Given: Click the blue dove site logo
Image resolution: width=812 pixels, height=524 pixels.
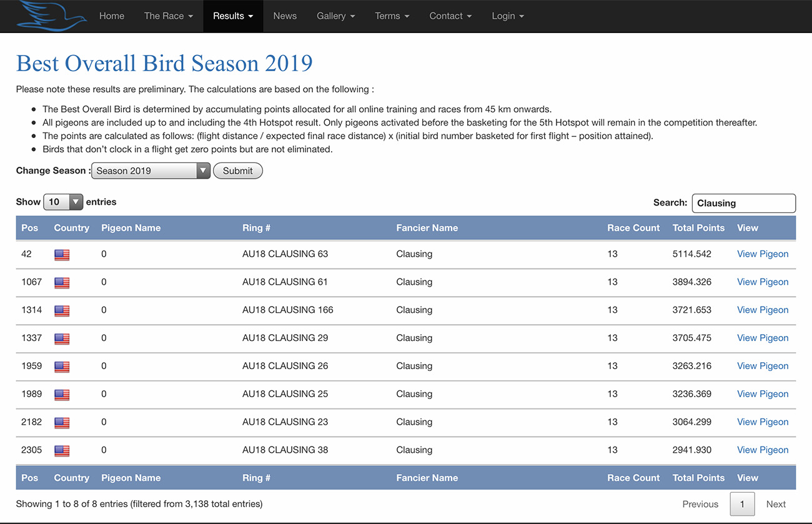Looking at the screenshot, I should tap(51, 16).
